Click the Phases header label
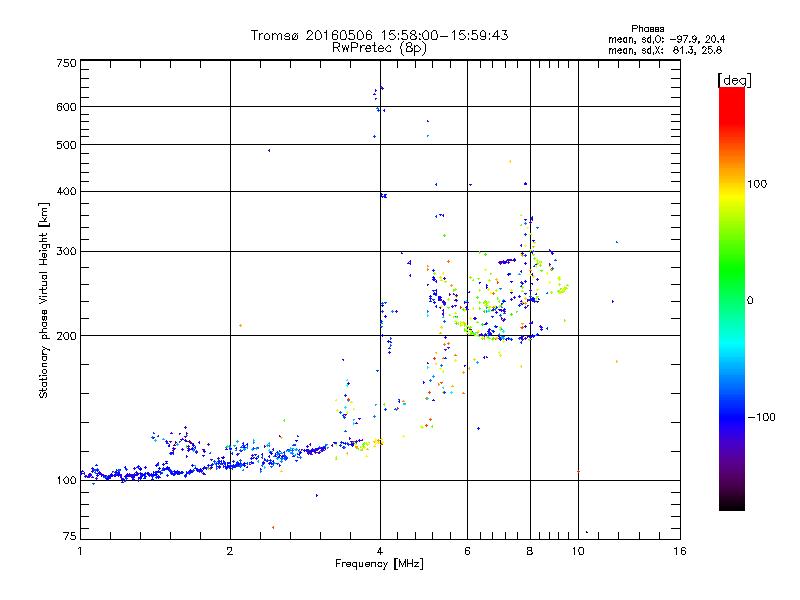 (647, 29)
